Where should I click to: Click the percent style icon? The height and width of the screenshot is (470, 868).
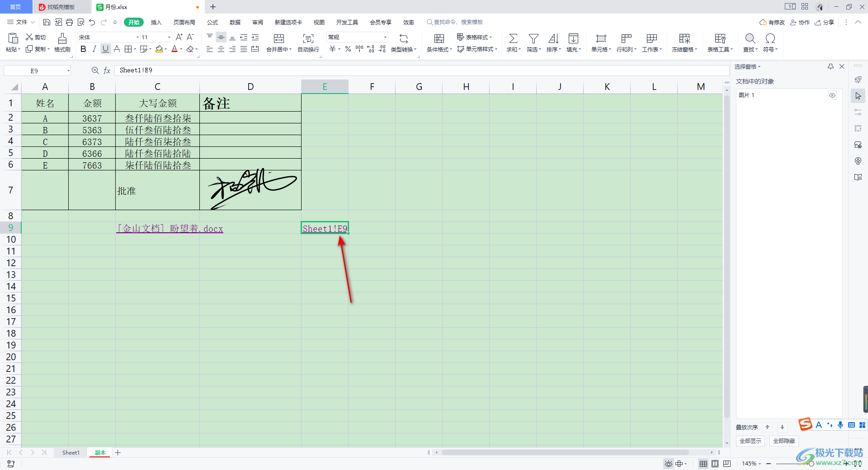348,49
